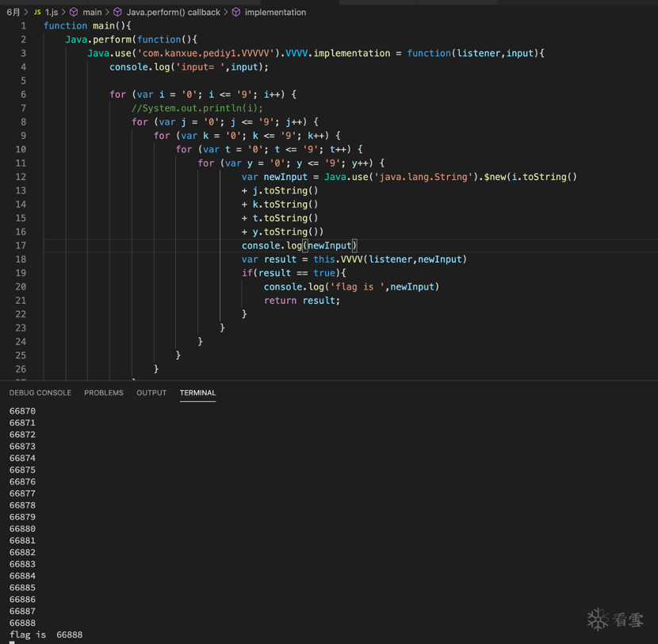This screenshot has width=658, height=644.
Task: Click 'return result;' in the editor
Action: (x=301, y=301)
